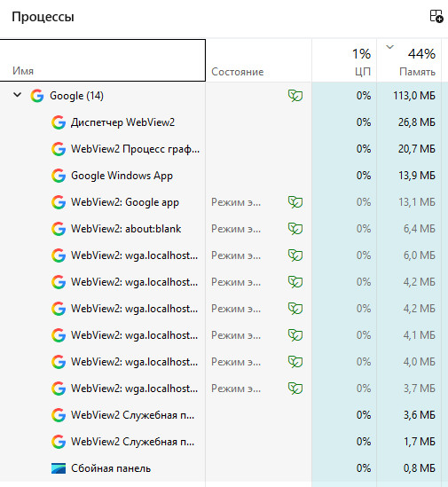Click the efficiency mode leaf icon for the Google (14) group

pyautogui.click(x=295, y=96)
